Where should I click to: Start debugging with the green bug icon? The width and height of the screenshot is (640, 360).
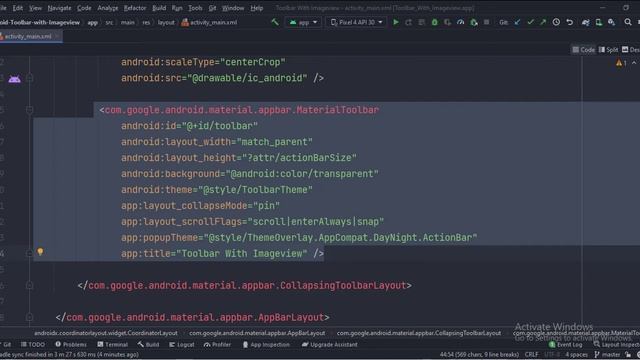click(x=435, y=22)
